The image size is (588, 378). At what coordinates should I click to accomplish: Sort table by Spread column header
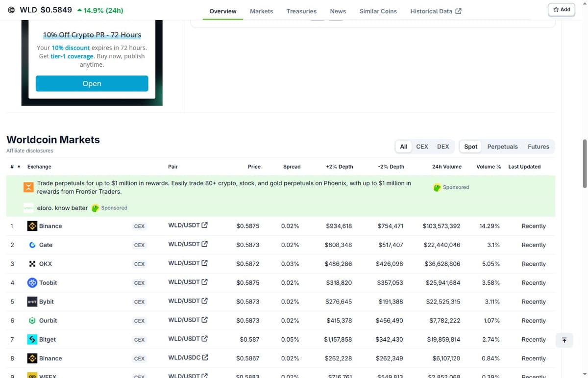[292, 167]
